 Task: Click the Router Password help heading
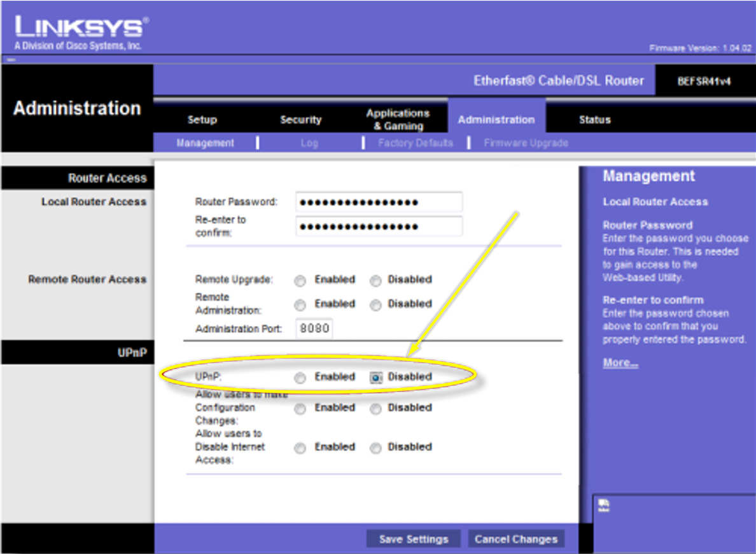(648, 225)
